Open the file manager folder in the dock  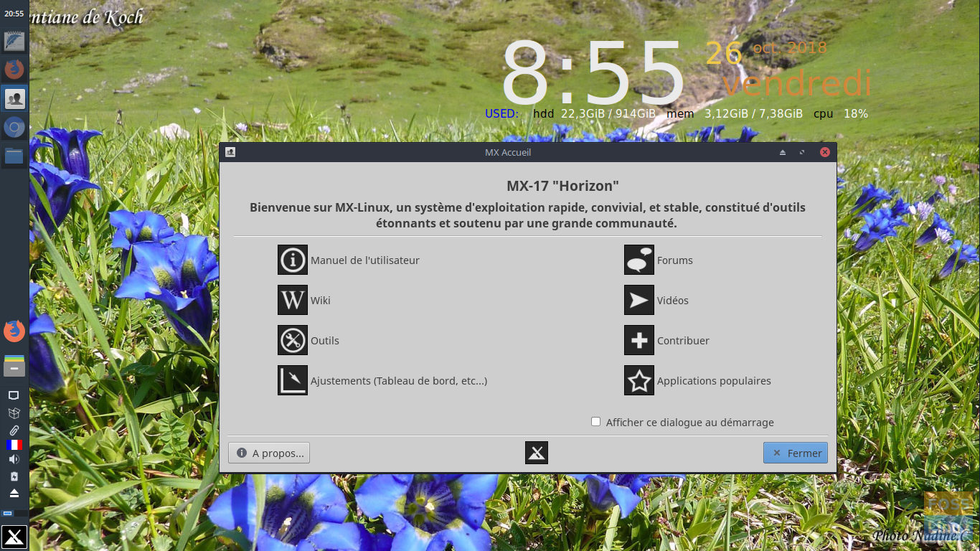click(14, 156)
